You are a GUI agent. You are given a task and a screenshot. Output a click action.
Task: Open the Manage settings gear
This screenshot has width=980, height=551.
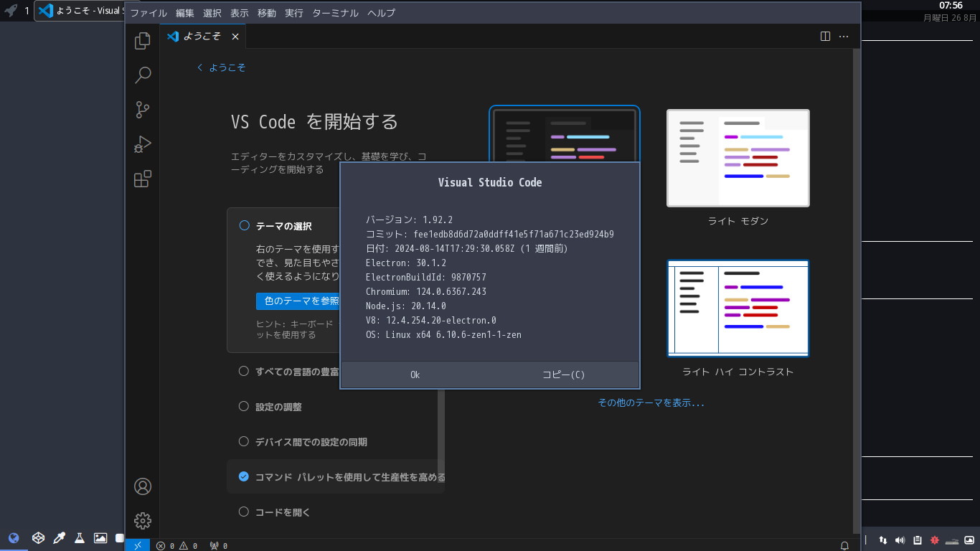pyautogui.click(x=141, y=520)
